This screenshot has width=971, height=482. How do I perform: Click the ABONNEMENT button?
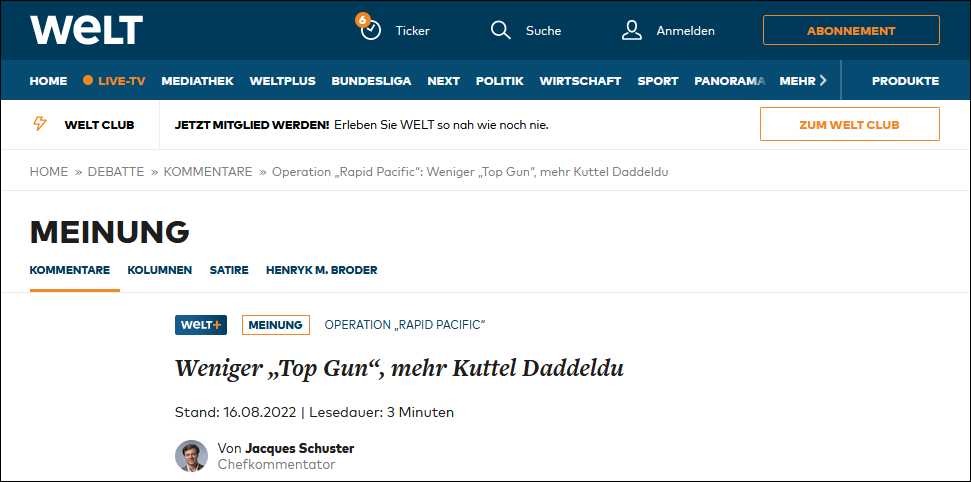851,30
